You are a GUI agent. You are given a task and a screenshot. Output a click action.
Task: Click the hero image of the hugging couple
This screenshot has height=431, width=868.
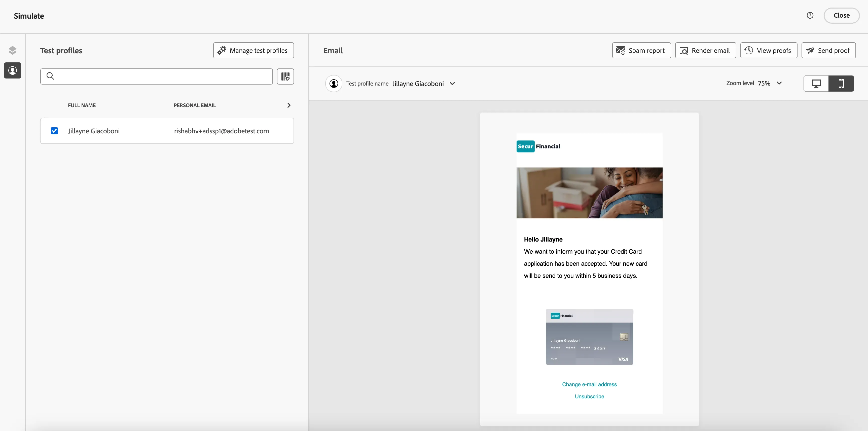point(589,193)
